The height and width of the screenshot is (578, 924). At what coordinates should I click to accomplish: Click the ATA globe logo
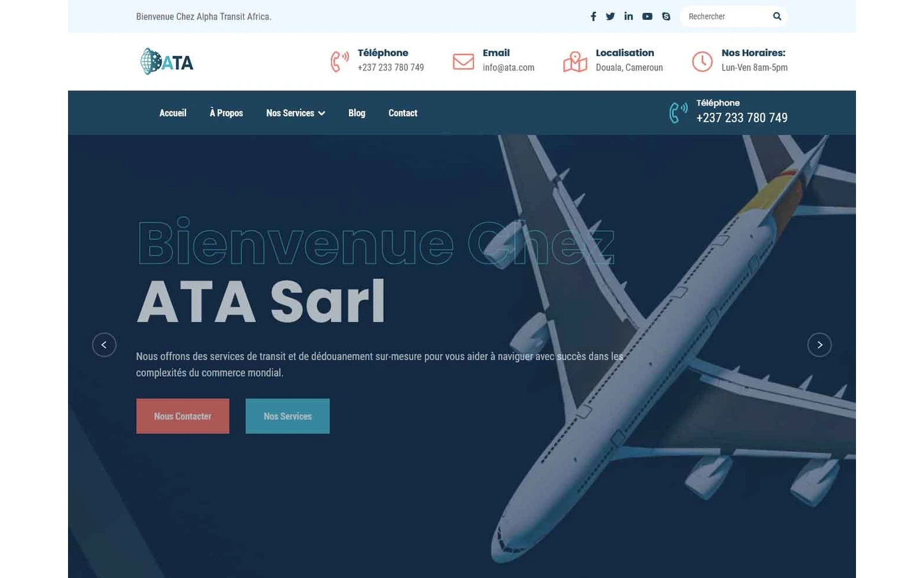(x=167, y=62)
